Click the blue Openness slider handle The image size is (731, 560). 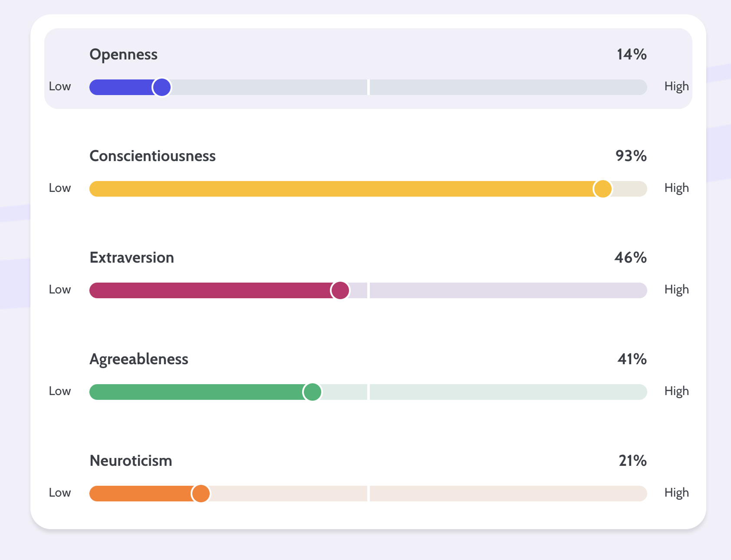(161, 87)
